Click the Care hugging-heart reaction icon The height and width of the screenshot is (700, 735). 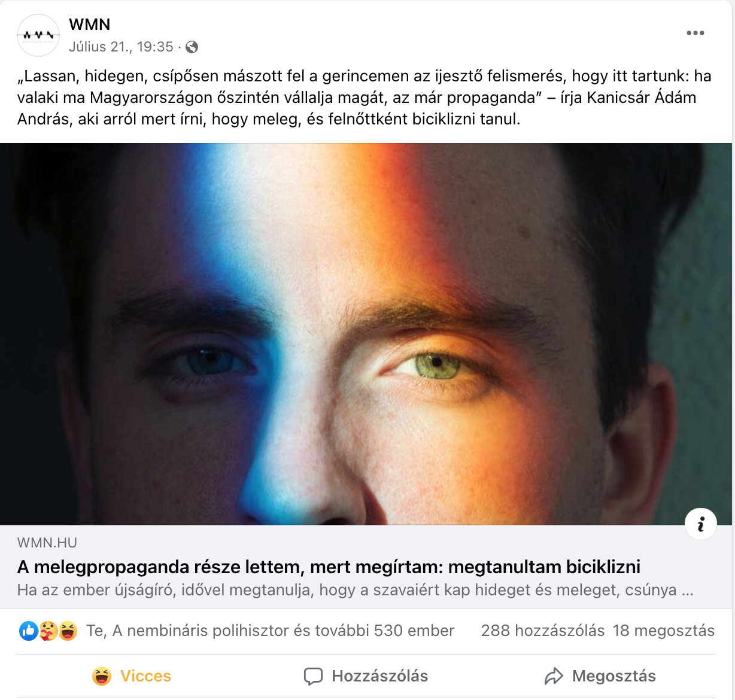pos(48,631)
